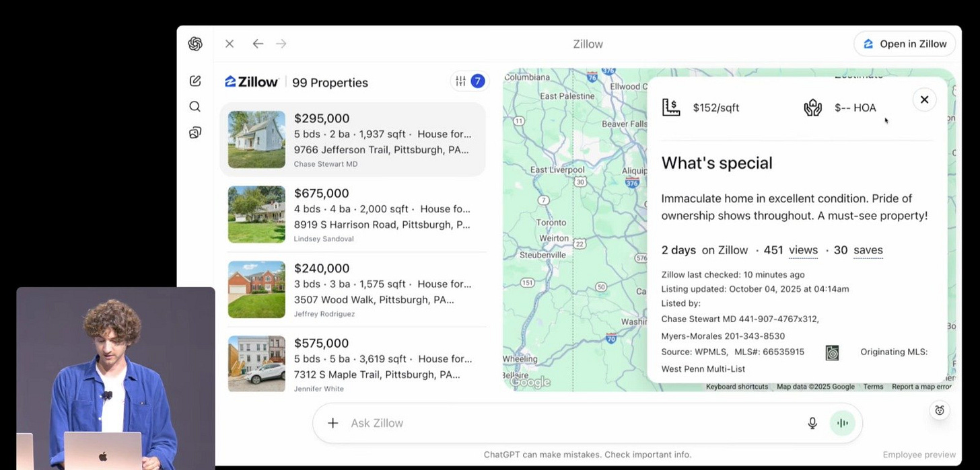Screen dimensions: 980x470
Task: Click the West Penn Multi-List text
Action: tap(703, 368)
